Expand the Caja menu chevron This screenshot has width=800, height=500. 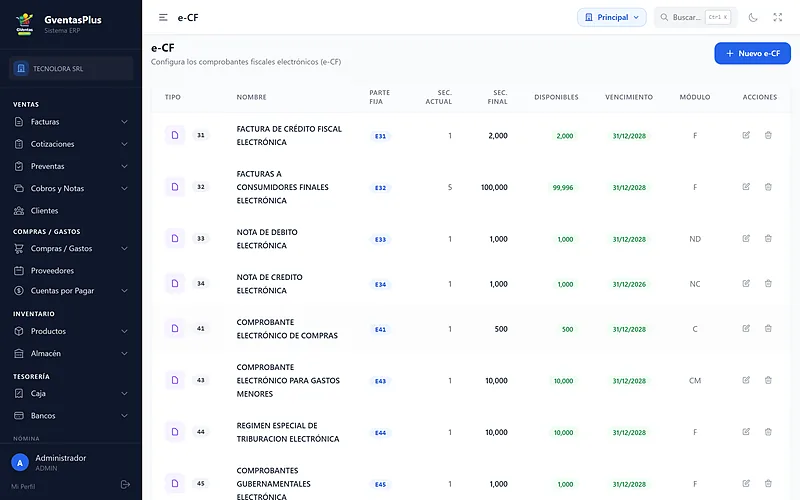(x=124, y=393)
